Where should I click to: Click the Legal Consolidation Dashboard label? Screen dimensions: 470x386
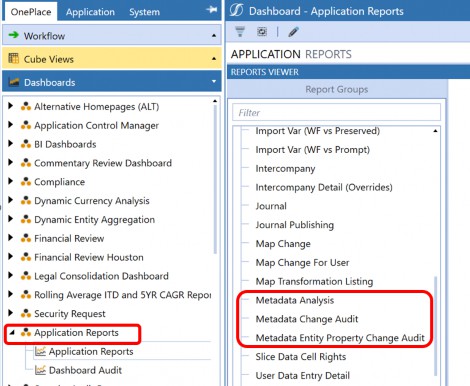(101, 276)
